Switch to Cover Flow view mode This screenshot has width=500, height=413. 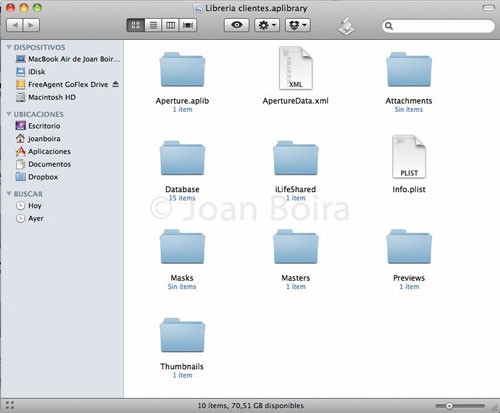click(x=188, y=25)
